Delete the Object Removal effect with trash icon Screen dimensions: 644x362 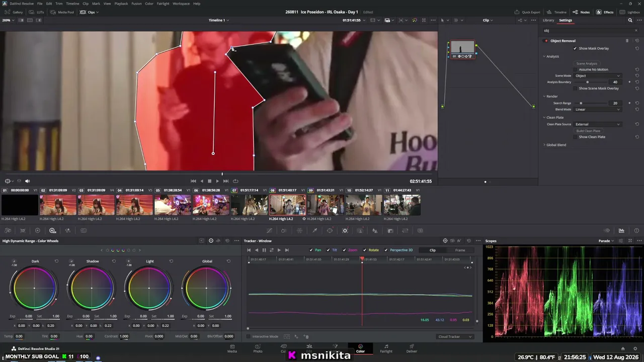coord(627,41)
